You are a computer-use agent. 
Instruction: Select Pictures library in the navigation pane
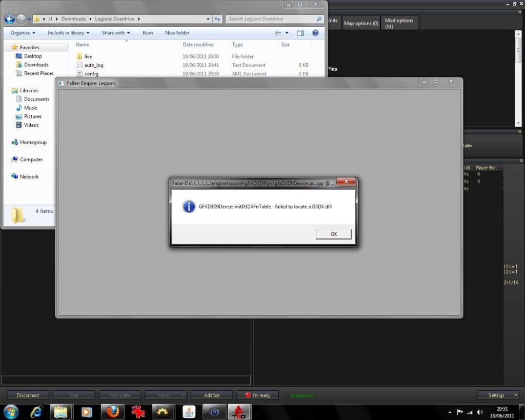click(x=32, y=116)
